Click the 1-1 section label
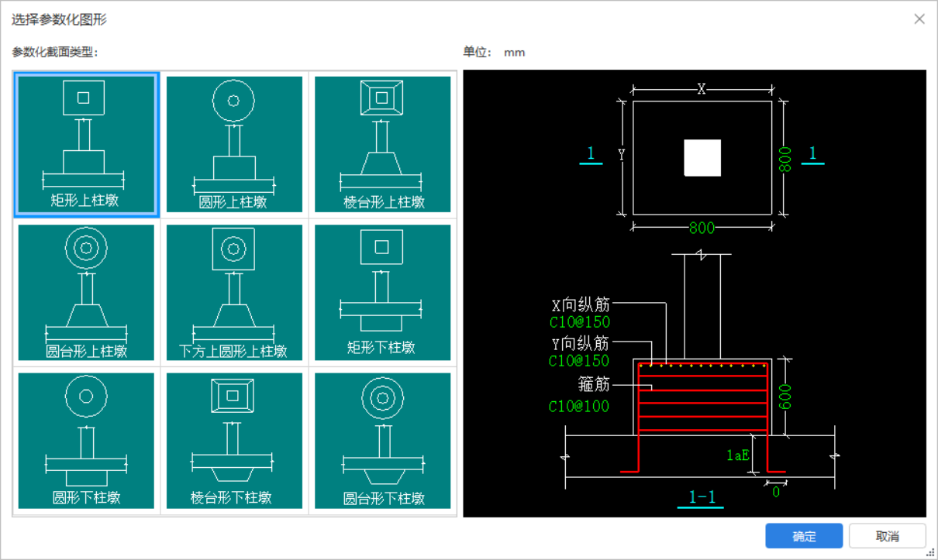The height and width of the screenshot is (560, 938). (702, 497)
